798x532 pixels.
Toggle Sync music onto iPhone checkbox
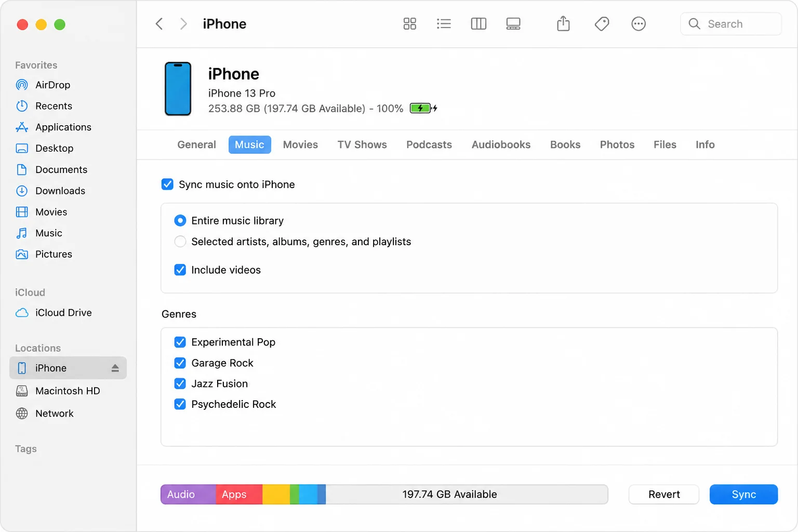pos(167,184)
